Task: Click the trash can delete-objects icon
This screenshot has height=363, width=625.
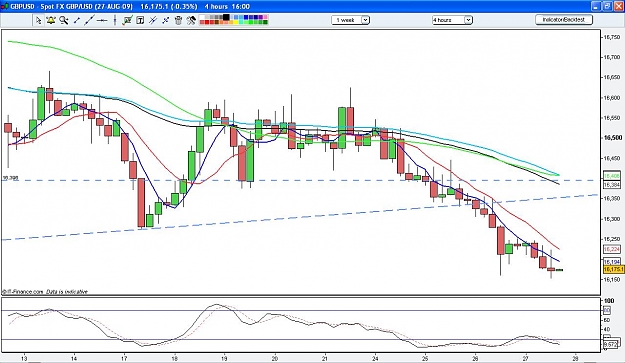Action: [x=178, y=20]
